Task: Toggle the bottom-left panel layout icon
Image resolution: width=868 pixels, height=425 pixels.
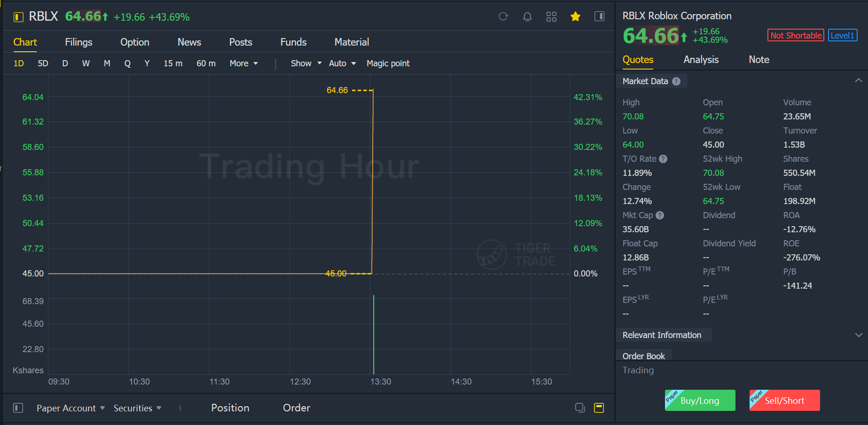Action: (x=18, y=408)
